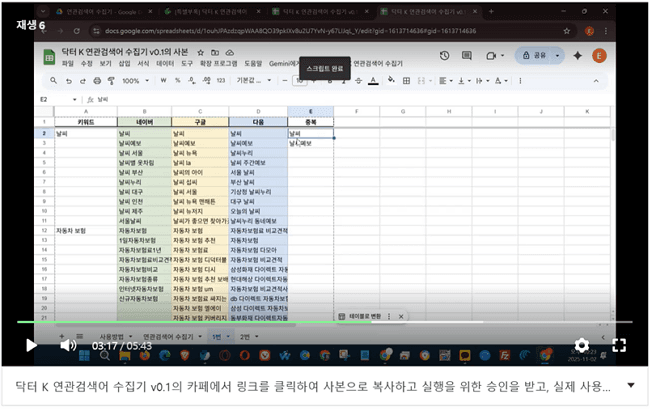This screenshot has width=652, height=411.
Task: Switch to the 사용방법 sheet tab
Action: pyautogui.click(x=110, y=336)
